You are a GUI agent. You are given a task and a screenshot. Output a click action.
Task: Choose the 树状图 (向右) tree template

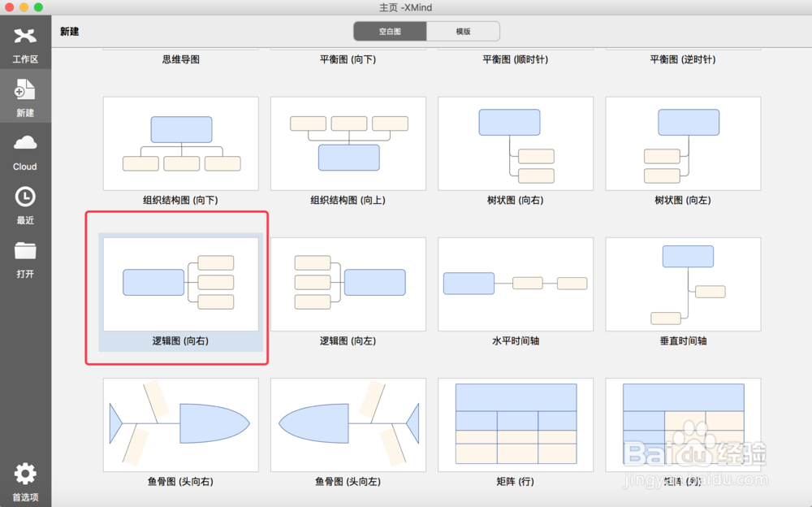(x=516, y=143)
